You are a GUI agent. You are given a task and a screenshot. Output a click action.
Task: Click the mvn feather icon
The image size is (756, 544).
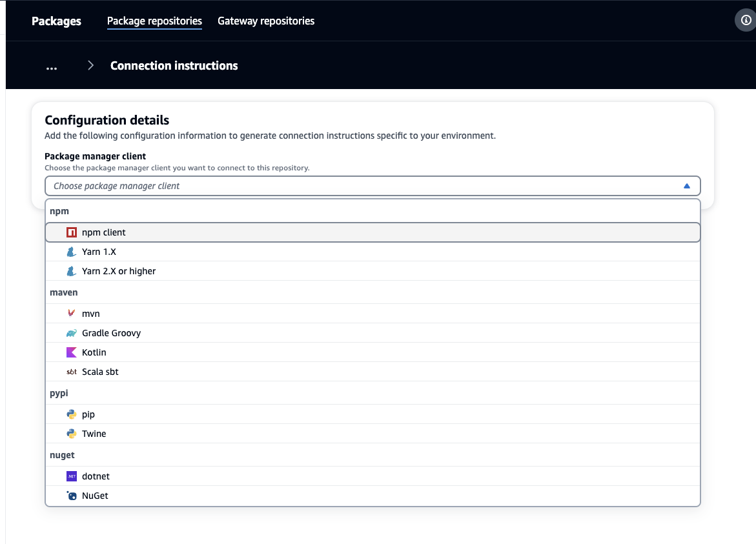click(72, 313)
